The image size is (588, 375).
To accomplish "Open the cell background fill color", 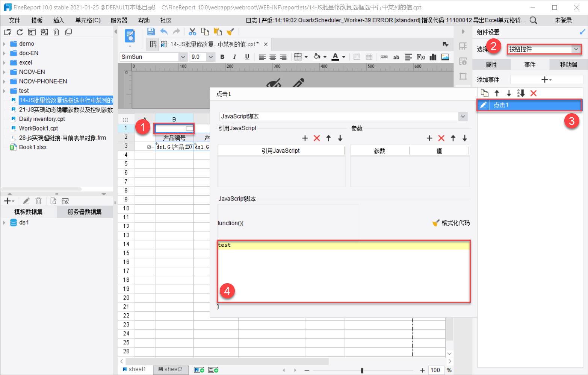I will [x=317, y=57].
